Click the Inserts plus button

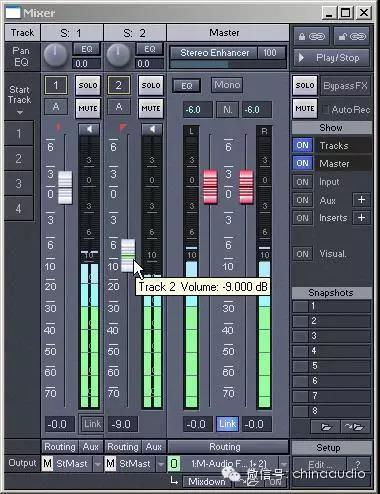361,218
